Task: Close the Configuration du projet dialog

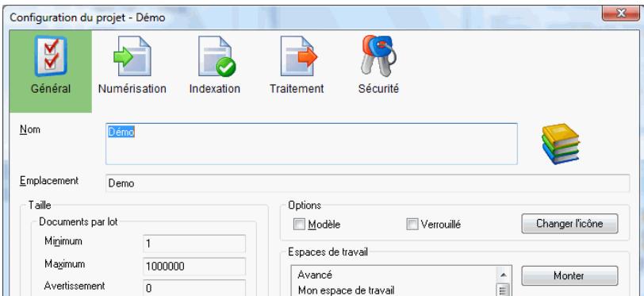Action: (621, 14)
